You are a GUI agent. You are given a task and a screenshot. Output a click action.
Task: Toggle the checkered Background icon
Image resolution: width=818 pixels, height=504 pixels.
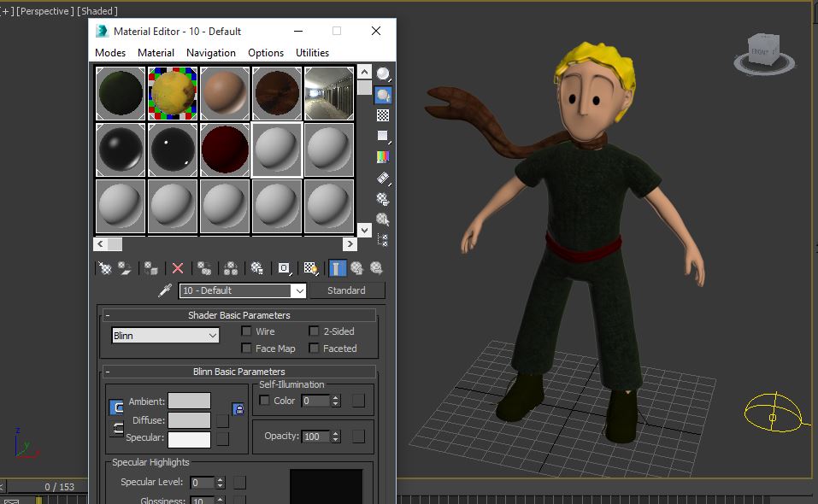(x=383, y=115)
